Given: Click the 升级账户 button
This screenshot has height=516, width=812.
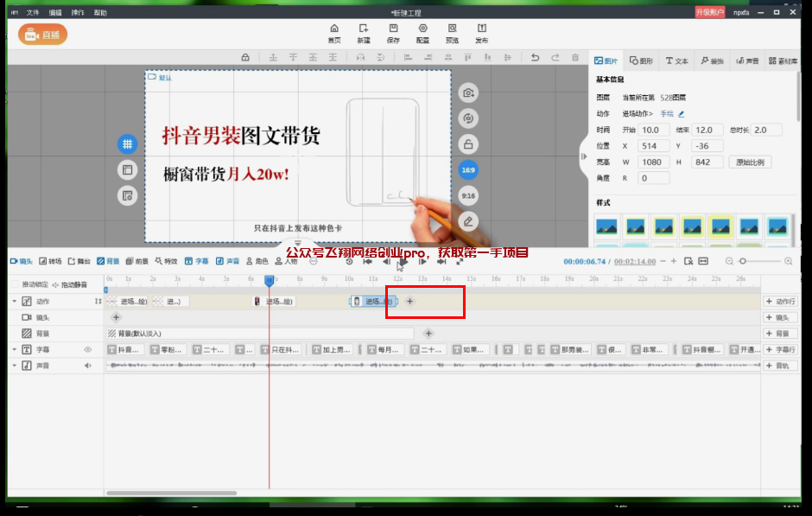Looking at the screenshot, I should (x=710, y=13).
